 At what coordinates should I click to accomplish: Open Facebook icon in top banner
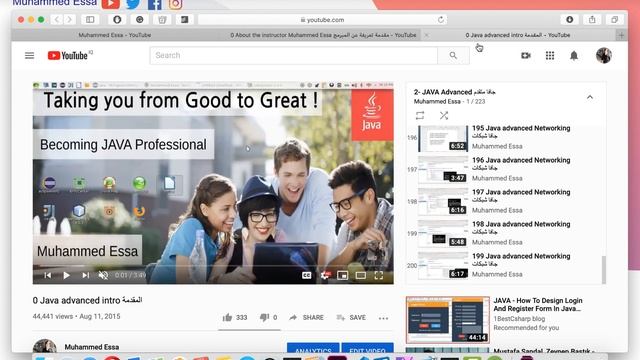click(x=155, y=4)
